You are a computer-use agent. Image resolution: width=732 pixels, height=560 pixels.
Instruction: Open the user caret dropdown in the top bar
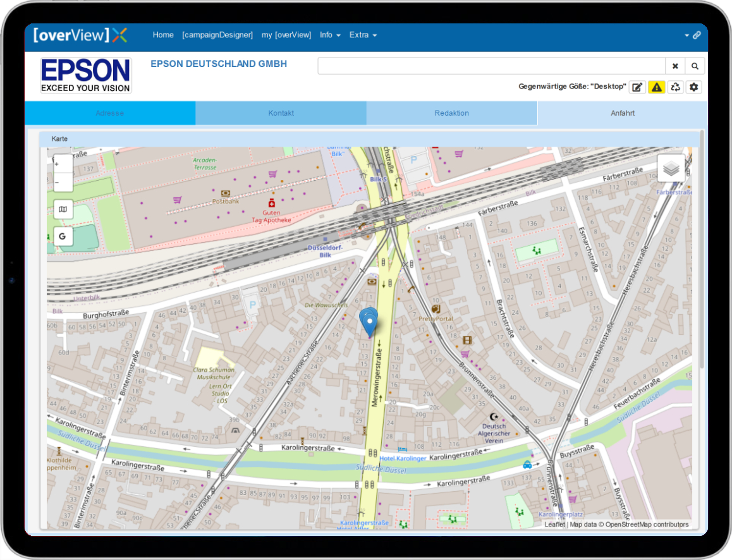pyautogui.click(x=686, y=35)
